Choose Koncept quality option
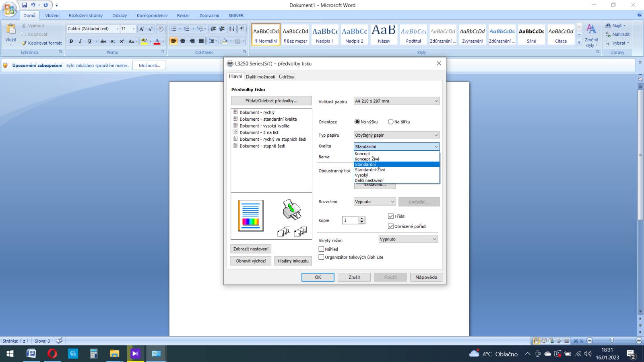This screenshot has height=362, width=644. 396,154
